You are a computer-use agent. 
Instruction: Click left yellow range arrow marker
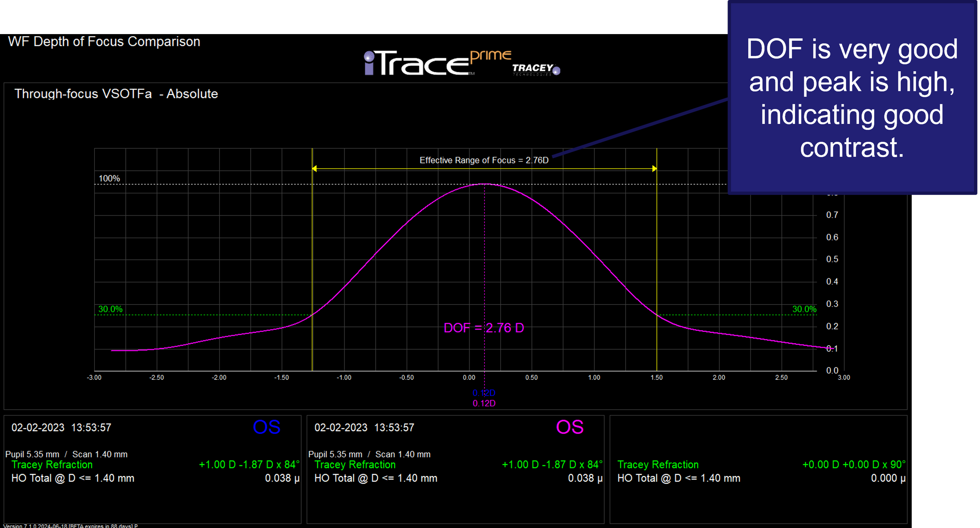pos(314,169)
